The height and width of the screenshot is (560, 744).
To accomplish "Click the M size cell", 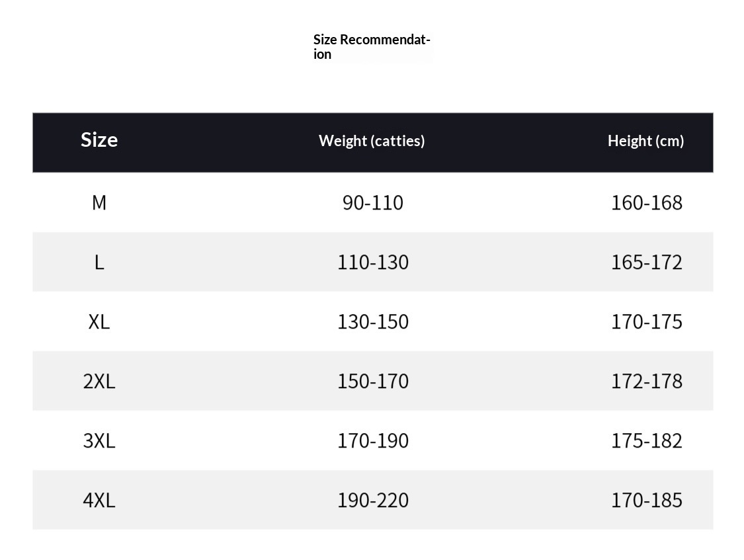I will click(99, 202).
